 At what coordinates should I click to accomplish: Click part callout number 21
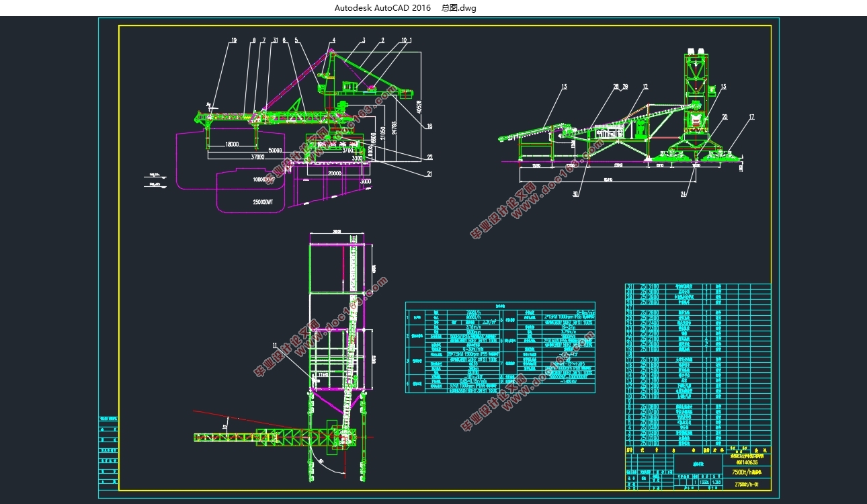(x=429, y=173)
